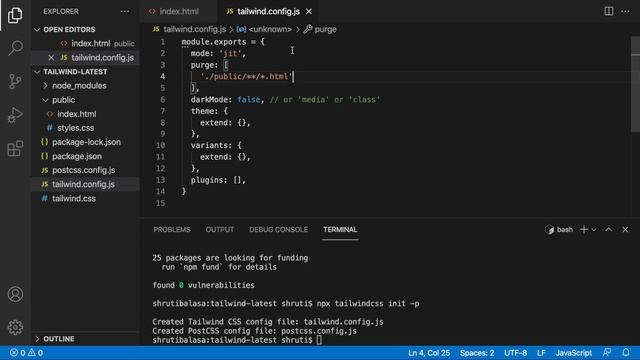Image resolution: width=640 pixels, height=360 pixels.
Task: Open package-lock.json file
Action: coord(86,142)
